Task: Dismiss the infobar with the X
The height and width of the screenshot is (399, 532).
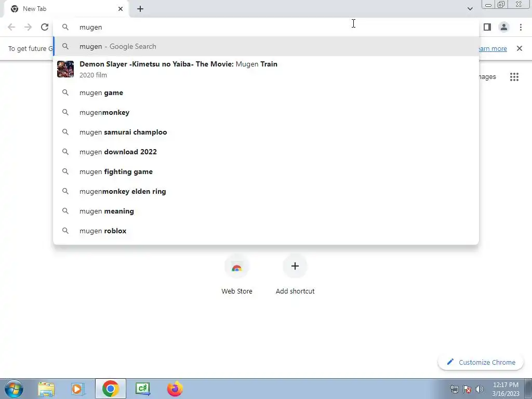Action: point(520,48)
